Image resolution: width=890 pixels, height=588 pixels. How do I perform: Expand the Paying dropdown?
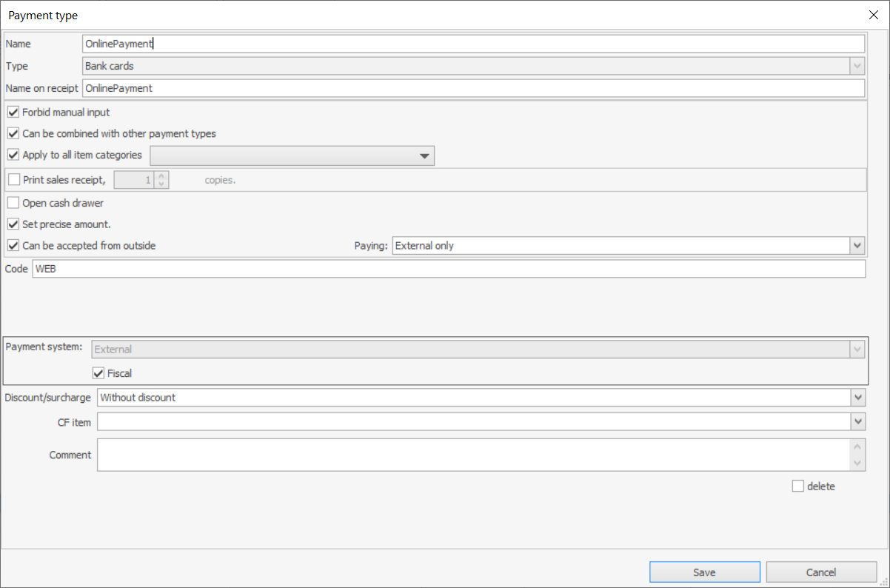(x=857, y=245)
